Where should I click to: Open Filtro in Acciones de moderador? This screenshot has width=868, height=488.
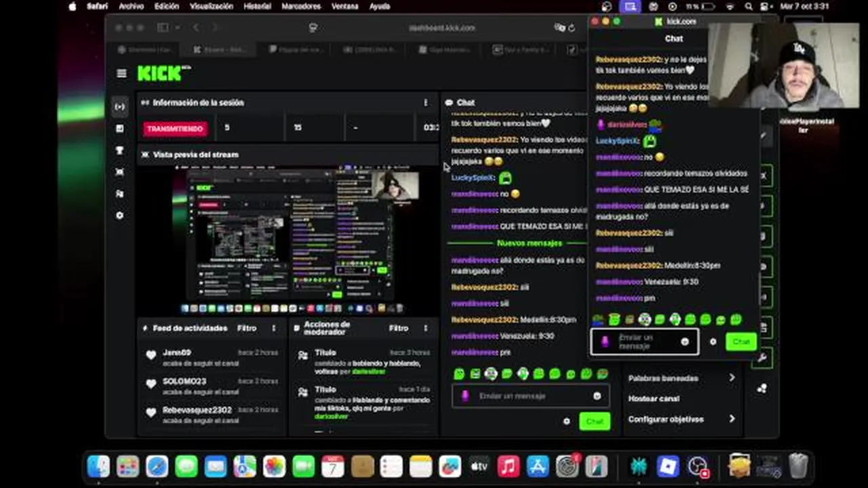click(x=399, y=328)
